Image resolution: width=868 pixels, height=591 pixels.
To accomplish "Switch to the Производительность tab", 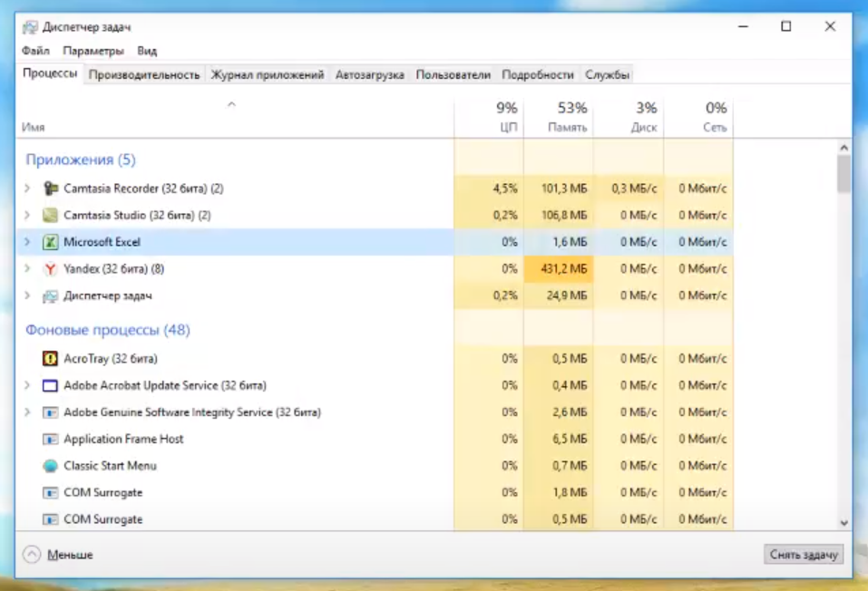I will (x=144, y=75).
